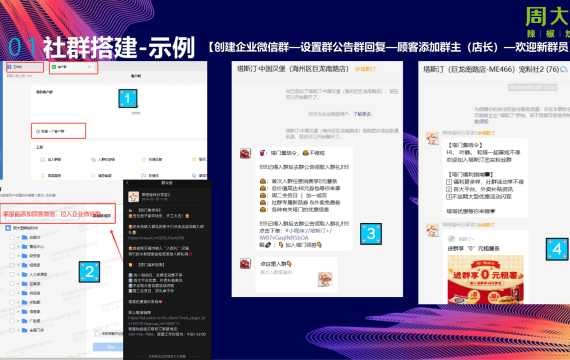570x360 pixels.
Task: Click the cloud icon beside 宠粉社2 (76) title
Action: click(x=564, y=69)
